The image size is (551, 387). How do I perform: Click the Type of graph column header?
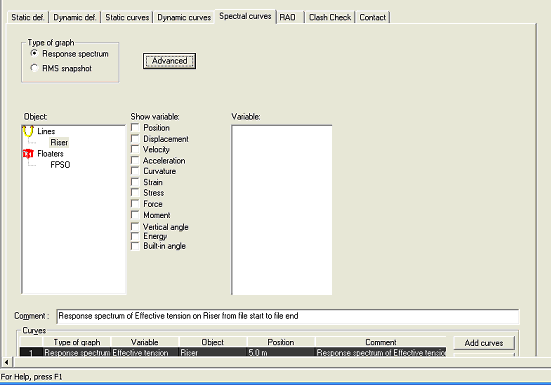77,342
